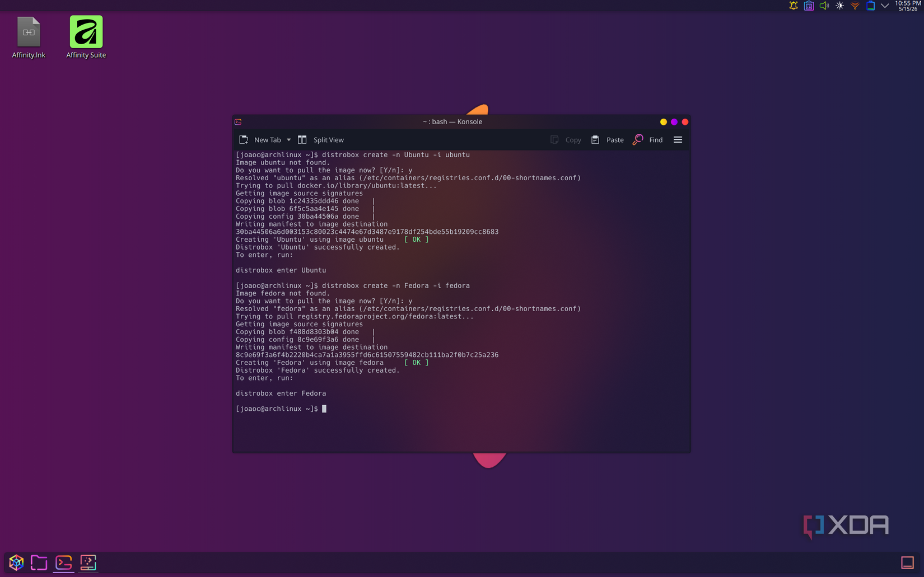Click the Copy toolbar button
Image resolution: width=924 pixels, height=577 pixels.
point(566,140)
